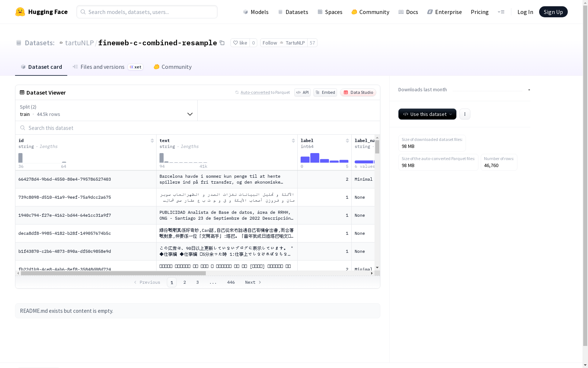
Task: Open the Community nav item
Action: [370, 12]
